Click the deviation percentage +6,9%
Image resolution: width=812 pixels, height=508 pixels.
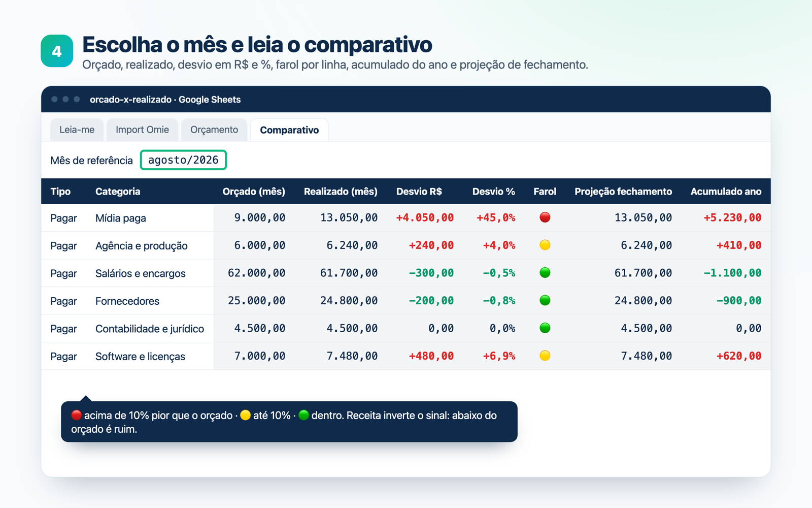(499, 356)
